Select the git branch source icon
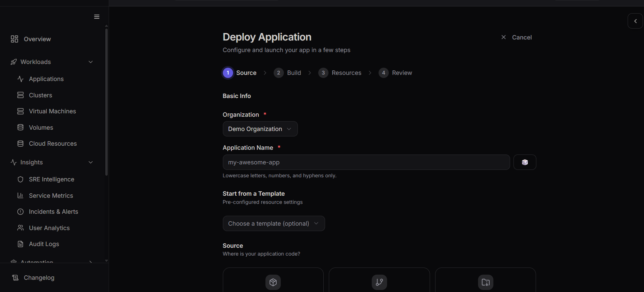Screen dimensions: 644x292 [x=379, y=282]
